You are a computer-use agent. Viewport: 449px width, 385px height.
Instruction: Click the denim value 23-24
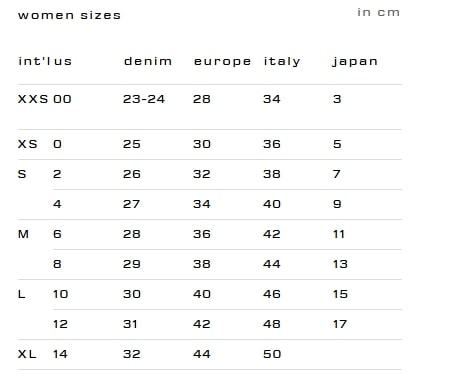pyautogui.click(x=144, y=99)
